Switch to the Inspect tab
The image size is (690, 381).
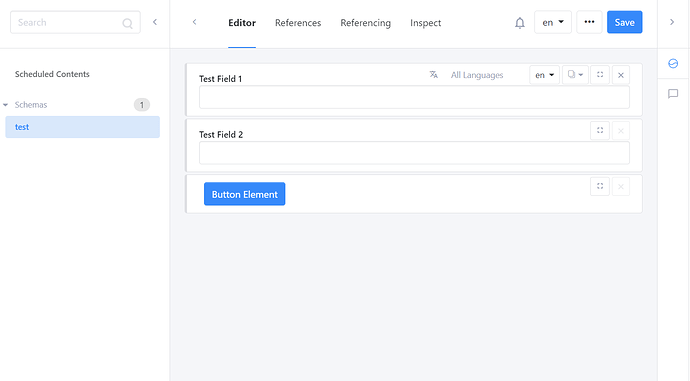tap(426, 23)
